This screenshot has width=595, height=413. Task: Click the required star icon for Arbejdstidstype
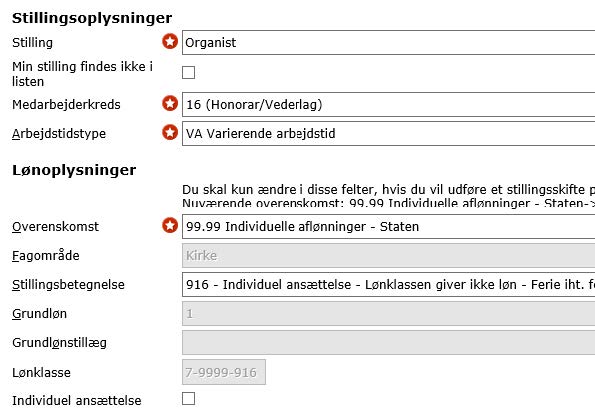pyautogui.click(x=170, y=132)
